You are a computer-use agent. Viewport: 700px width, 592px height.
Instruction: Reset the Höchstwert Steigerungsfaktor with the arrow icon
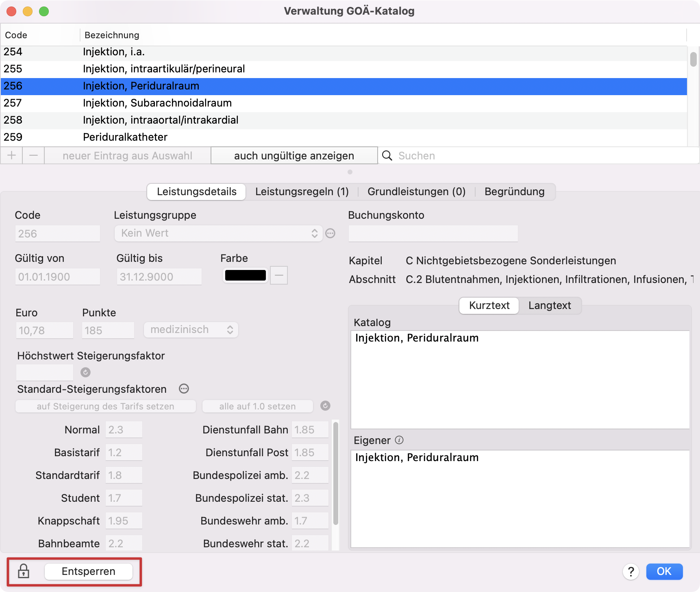point(85,372)
